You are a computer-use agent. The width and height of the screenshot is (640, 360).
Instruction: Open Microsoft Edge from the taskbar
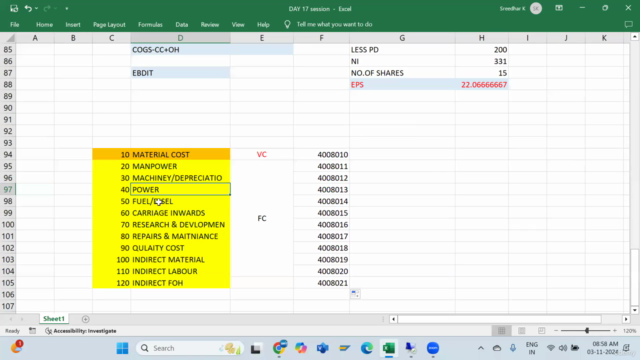367,348
